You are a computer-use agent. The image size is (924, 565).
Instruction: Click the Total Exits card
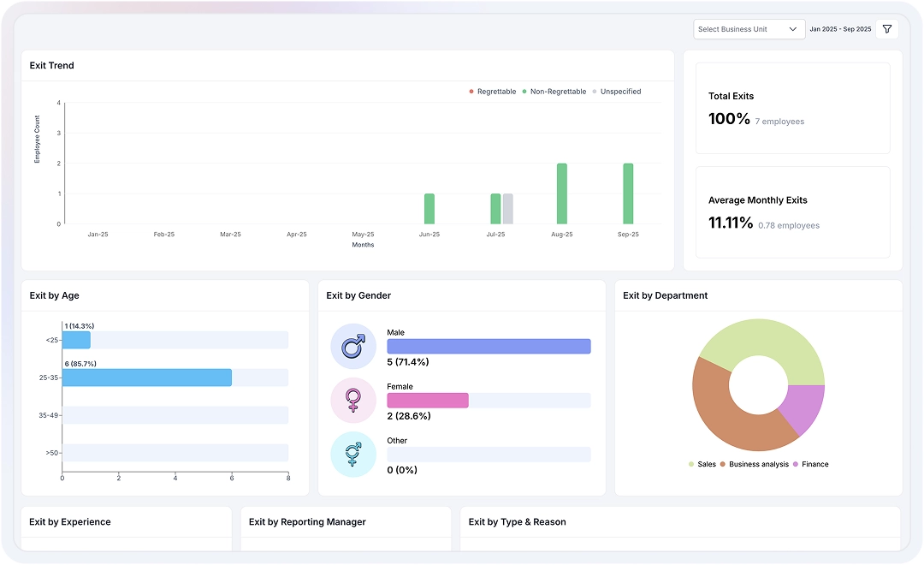pyautogui.click(x=792, y=108)
